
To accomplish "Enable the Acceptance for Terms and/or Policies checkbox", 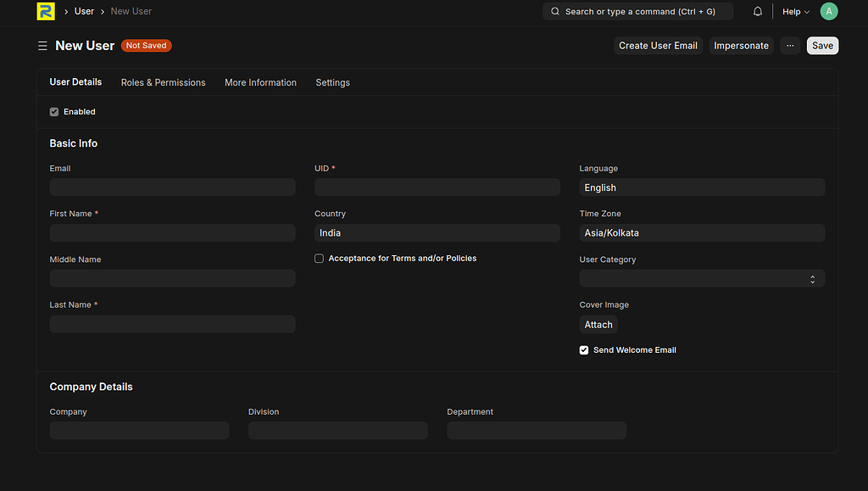I will pos(319,258).
